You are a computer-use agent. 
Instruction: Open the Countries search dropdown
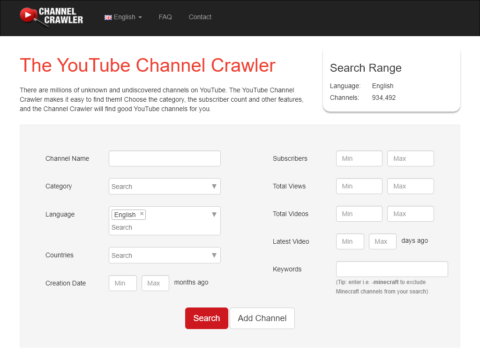click(165, 255)
